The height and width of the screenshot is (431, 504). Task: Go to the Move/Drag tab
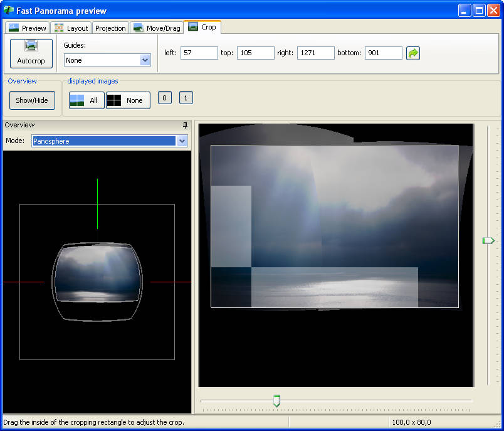pyautogui.click(x=157, y=28)
